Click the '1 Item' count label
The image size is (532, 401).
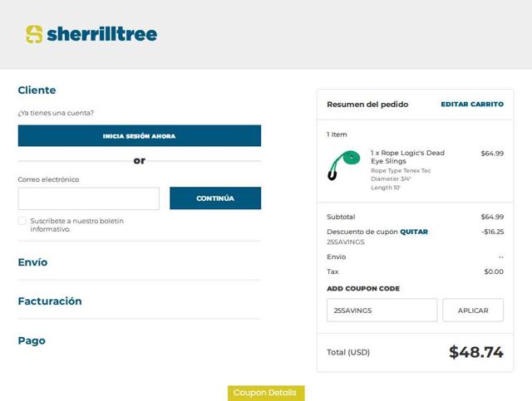337,134
